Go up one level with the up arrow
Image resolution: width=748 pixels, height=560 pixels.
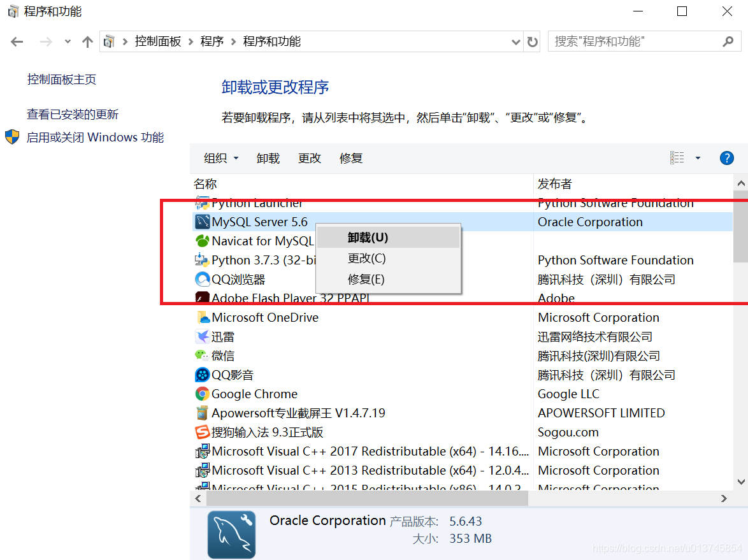click(x=87, y=42)
